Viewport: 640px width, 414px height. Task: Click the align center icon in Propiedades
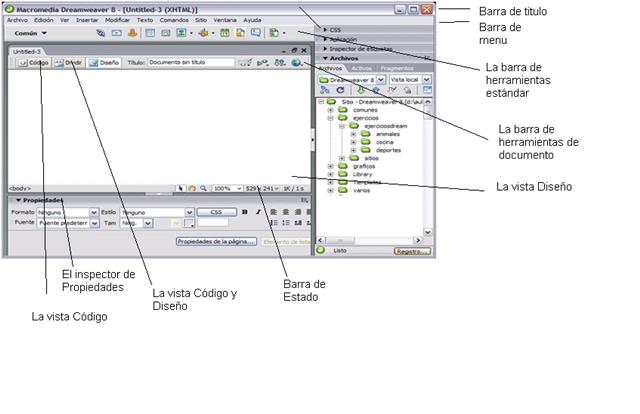286,212
